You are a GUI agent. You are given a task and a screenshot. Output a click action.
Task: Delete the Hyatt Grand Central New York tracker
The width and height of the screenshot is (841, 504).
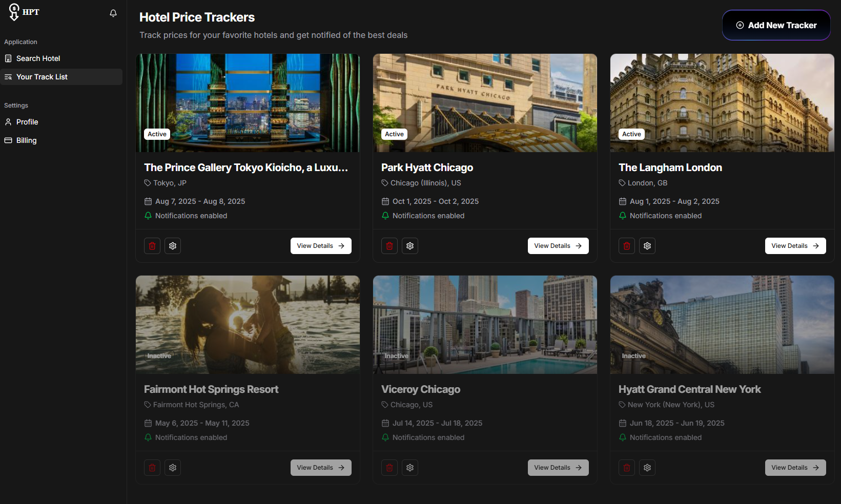coord(627,468)
